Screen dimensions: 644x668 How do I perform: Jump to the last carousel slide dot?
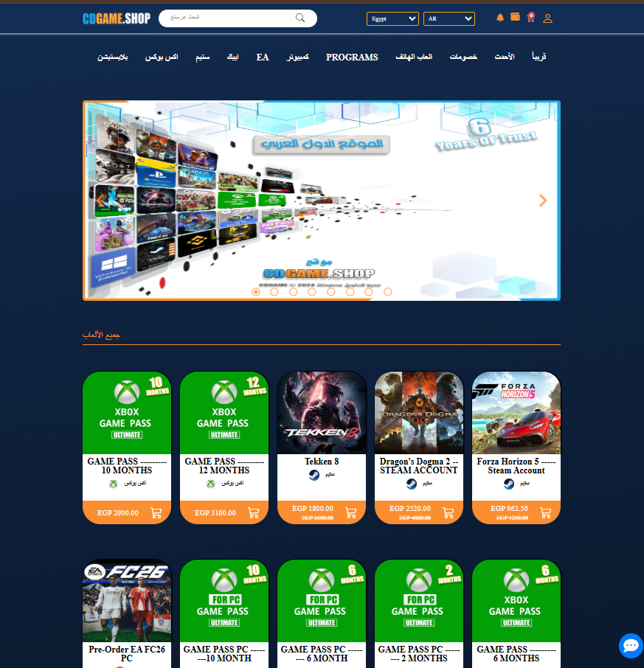[x=388, y=292]
